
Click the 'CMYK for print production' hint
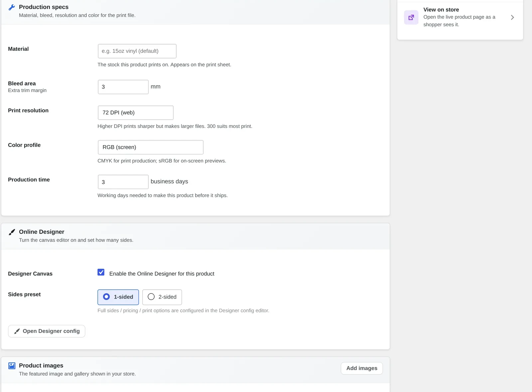tap(162, 161)
